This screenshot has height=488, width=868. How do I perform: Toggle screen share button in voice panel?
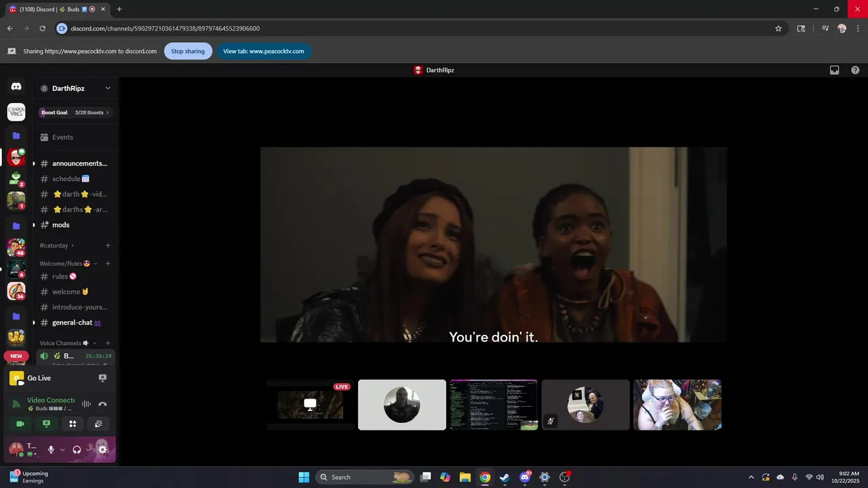(x=46, y=424)
